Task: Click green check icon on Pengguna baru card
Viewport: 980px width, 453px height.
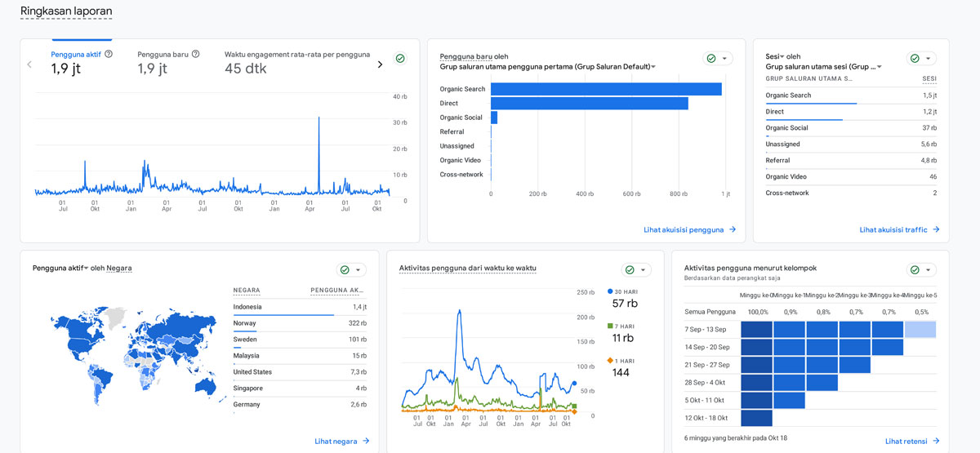Action: click(x=711, y=59)
